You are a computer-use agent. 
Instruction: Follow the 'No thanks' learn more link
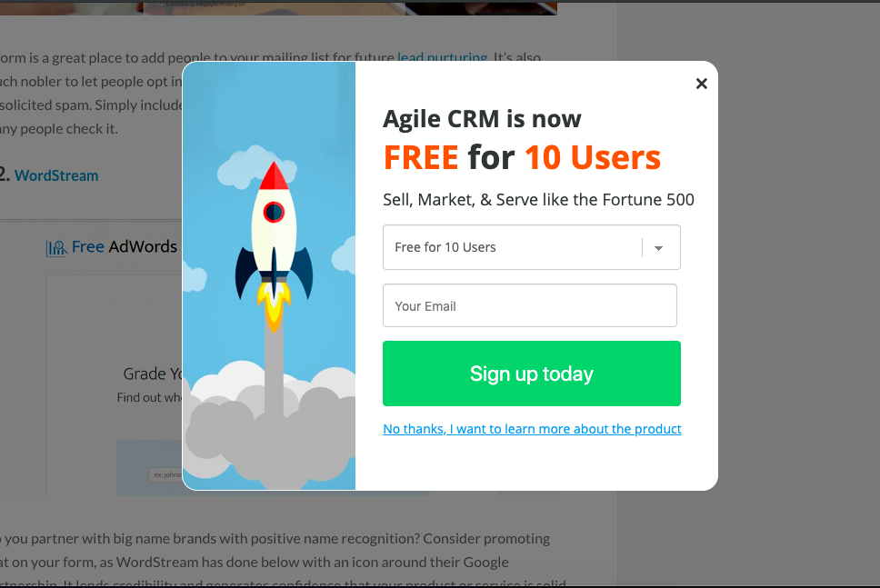(532, 429)
